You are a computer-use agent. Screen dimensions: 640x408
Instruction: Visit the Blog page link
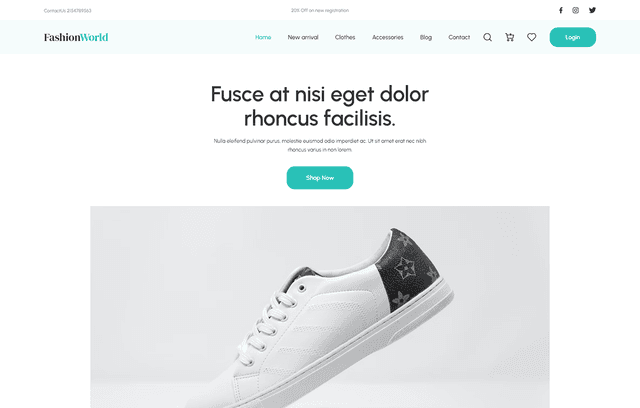[x=426, y=37]
